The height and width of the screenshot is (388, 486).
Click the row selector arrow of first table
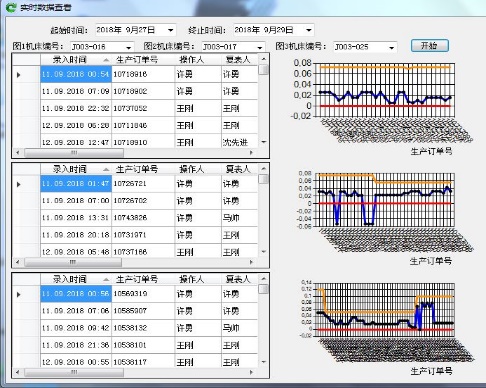(19, 75)
